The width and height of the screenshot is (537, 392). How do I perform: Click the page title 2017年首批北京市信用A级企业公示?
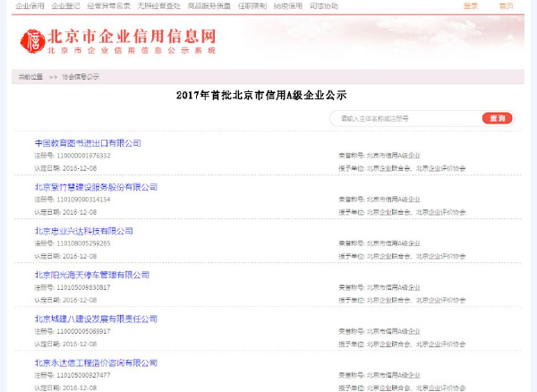261,95
